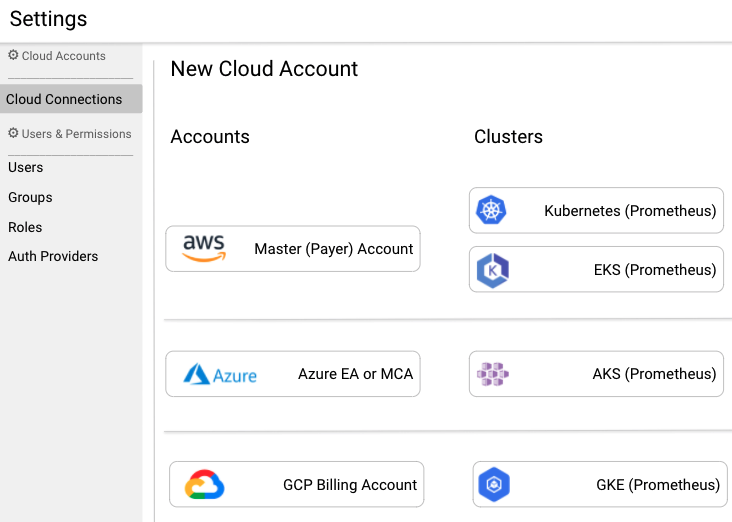The image size is (732, 522).
Task: Add a GCP Billing Account
Action: coord(349,485)
